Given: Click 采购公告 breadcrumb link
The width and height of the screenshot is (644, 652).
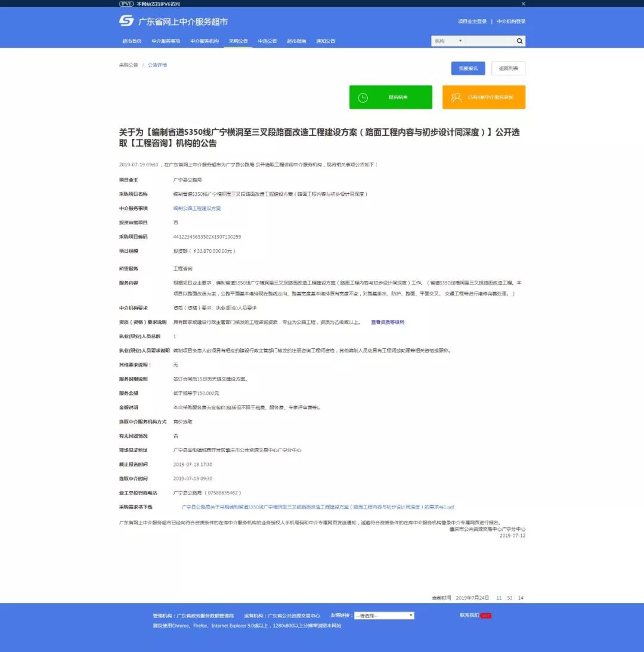Looking at the screenshot, I should click(128, 65).
